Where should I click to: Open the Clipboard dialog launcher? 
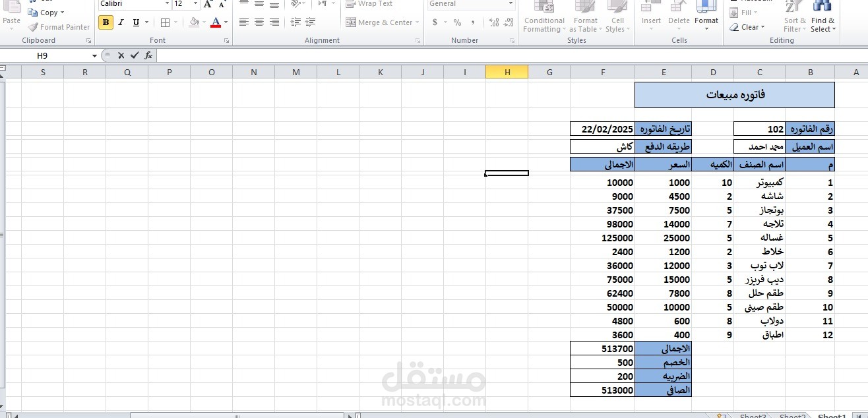[89, 41]
